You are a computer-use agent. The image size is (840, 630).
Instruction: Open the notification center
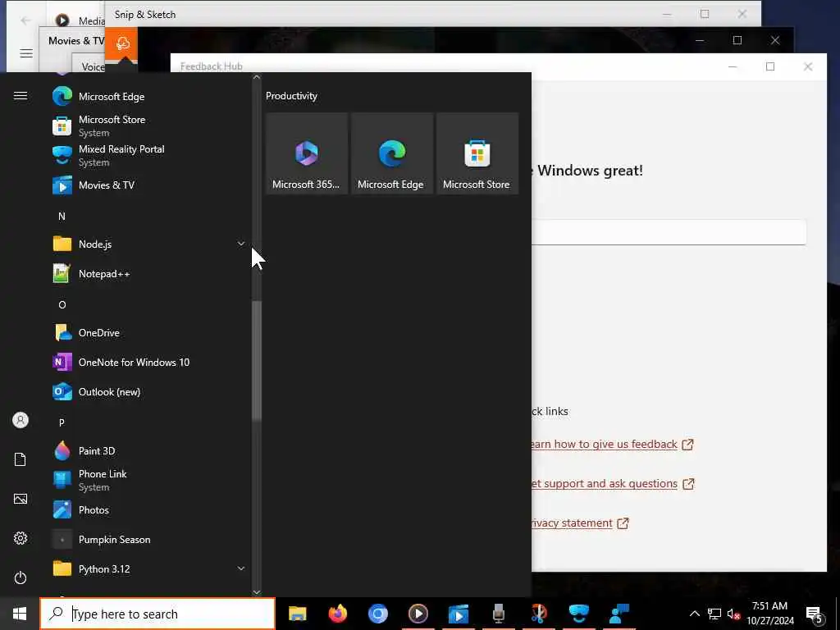tap(815, 614)
